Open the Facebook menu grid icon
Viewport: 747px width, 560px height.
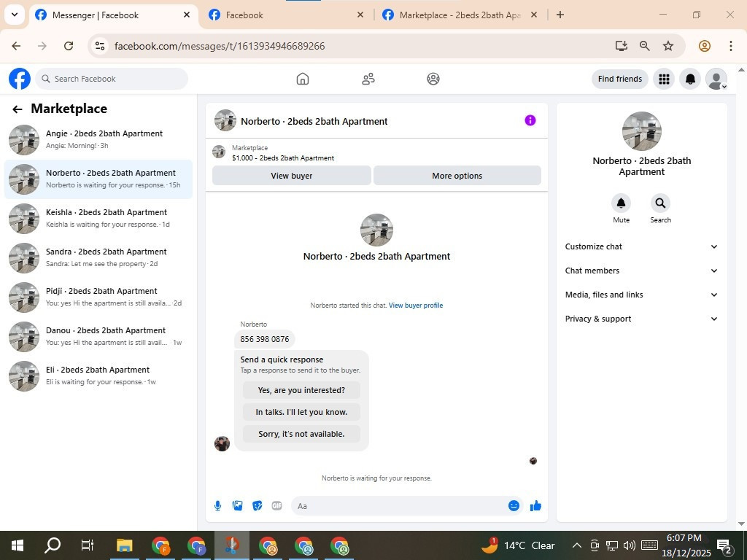pyautogui.click(x=664, y=79)
